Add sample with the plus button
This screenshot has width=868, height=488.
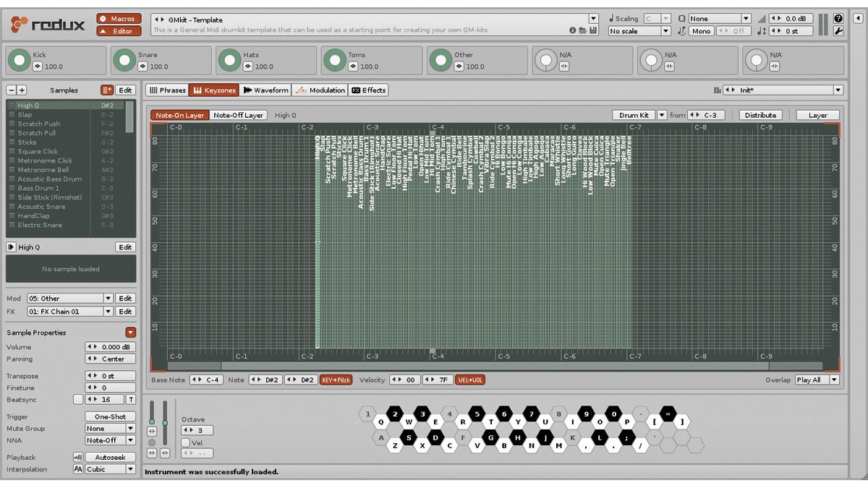pos(22,90)
